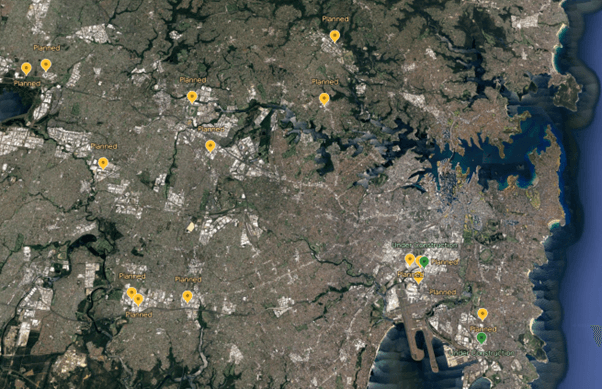Click the Under Construction label above the airport cluster
This screenshot has width=602, height=389.
click(425, 245)
